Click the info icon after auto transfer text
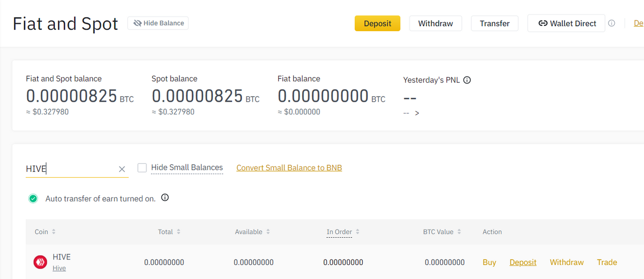This screenshot has width=644, height=279. [x=165, y=197]
